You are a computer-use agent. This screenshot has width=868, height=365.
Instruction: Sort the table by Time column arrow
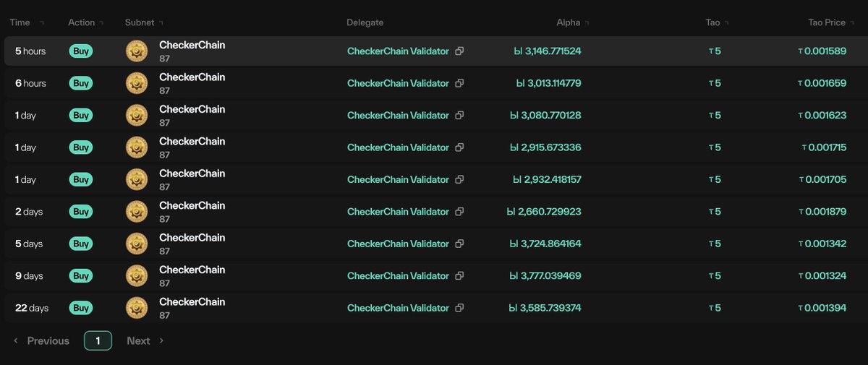coord(41,23)
